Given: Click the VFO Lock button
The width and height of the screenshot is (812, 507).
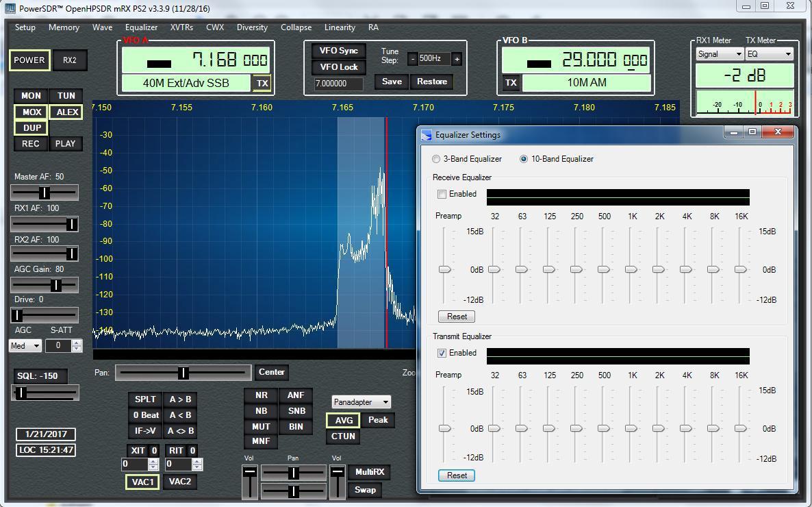Looking at the screenshot, I should click(339, 67).
